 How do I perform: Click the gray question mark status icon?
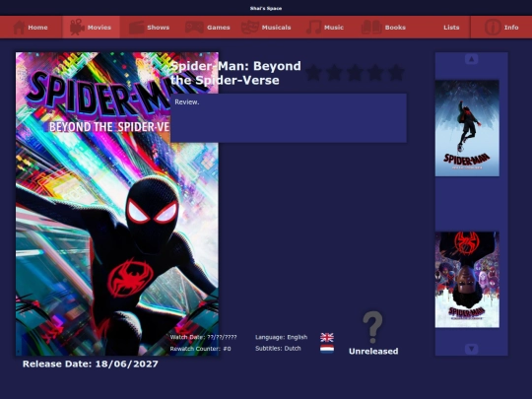click(x=372, y=327)
